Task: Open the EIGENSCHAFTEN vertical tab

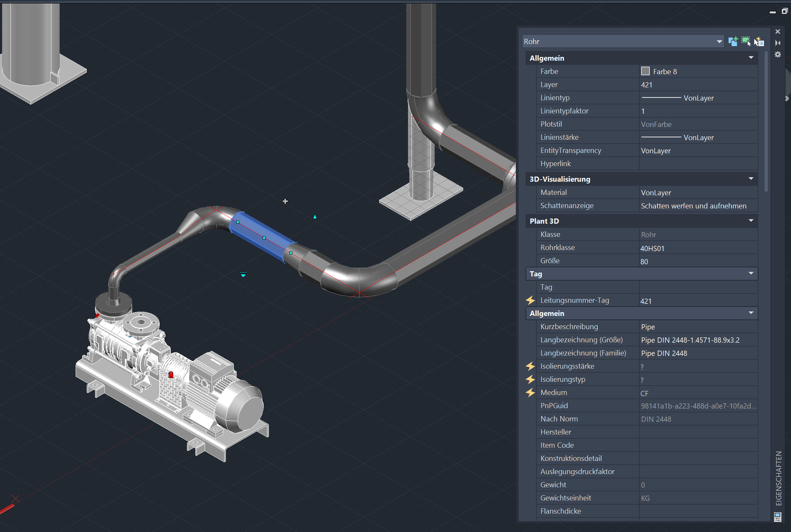Action: click(x=778, y=479)
